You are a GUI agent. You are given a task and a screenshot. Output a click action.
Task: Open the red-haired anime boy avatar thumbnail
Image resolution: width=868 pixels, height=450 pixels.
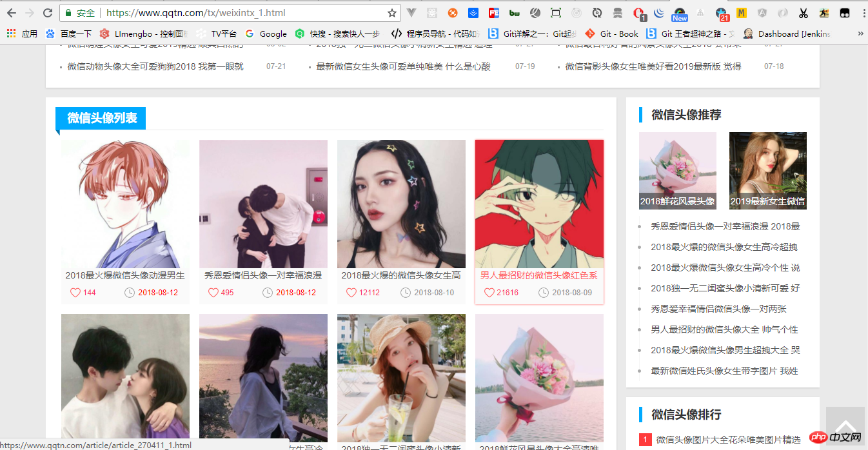pyautogui.click(x=125, y=204)
